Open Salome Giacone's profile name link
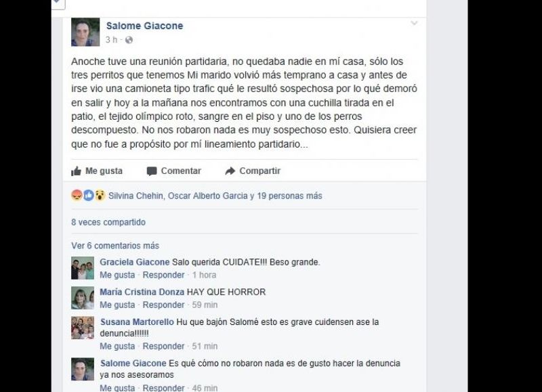This screenshot has height=392, width=542. [144, 26]
